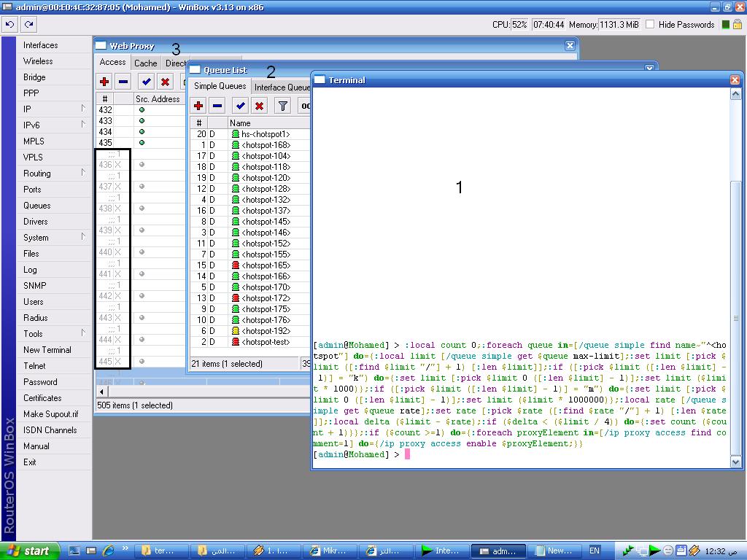Click the minus remove icon in Queue List
The width and height of the screenshot is (747, 560).
217,106
